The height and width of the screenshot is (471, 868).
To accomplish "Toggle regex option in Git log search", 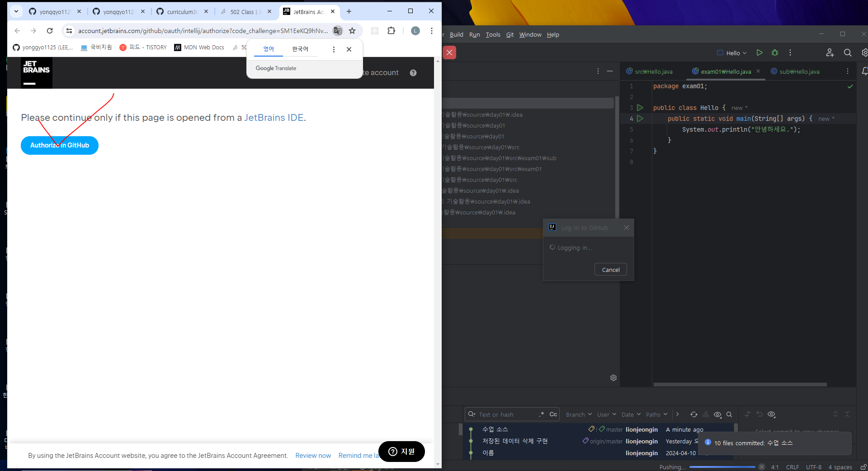I will (x=542, y=414).
